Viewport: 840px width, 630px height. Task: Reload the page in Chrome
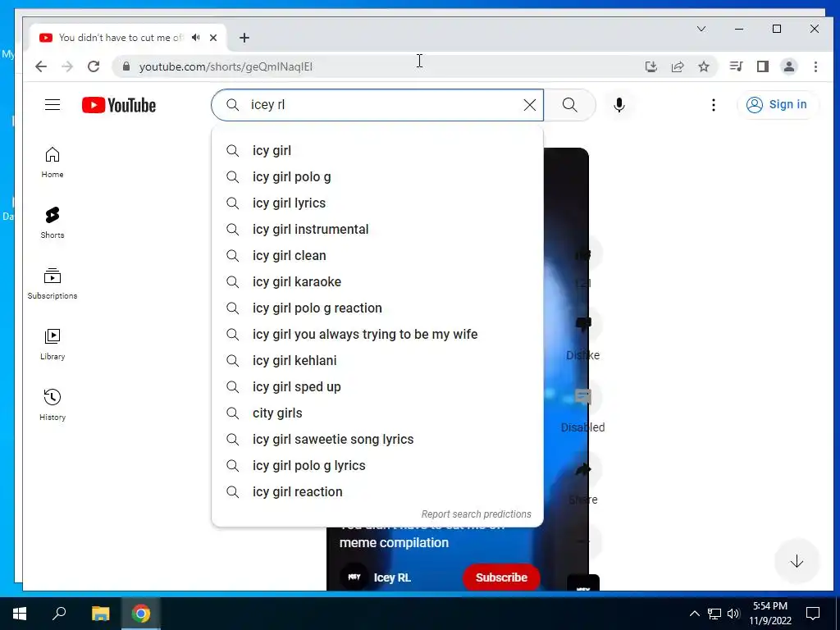click(94, 66)
